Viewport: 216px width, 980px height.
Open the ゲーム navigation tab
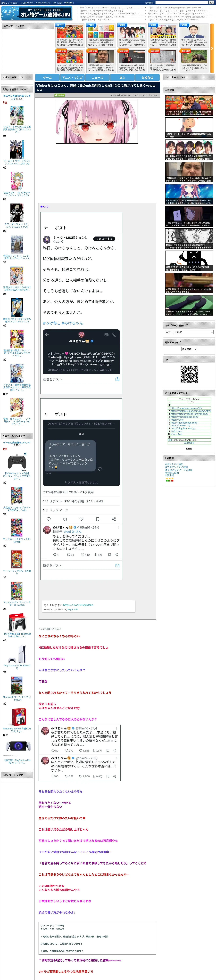click(x=47, y=78)
